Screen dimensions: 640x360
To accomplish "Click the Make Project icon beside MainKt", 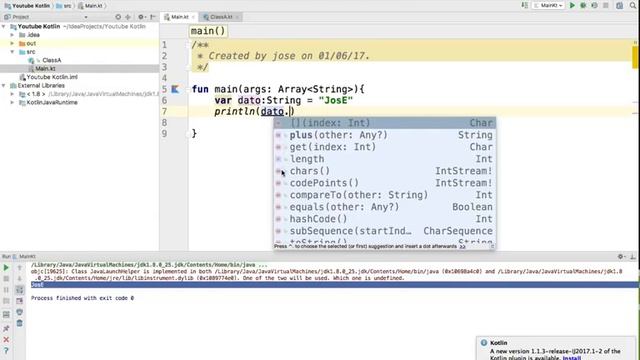I will (x=524, y=5).
